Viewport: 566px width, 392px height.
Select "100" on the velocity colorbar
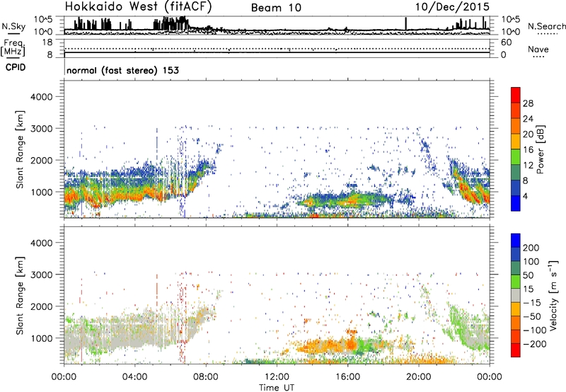coord(531,262)
